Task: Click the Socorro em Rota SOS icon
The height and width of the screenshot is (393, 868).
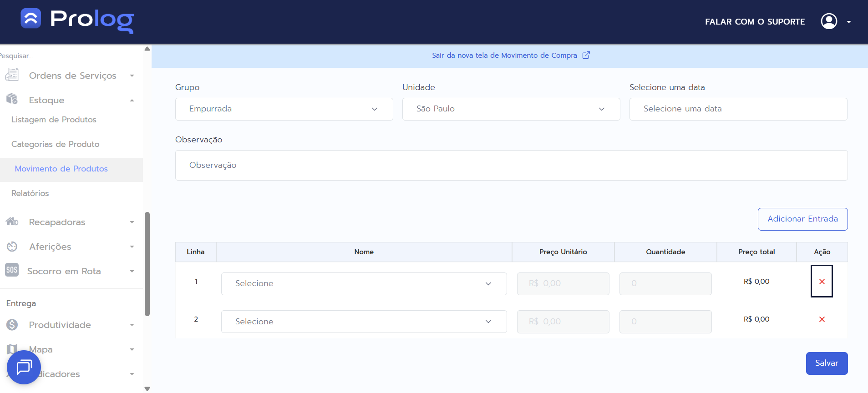Action: (x=12, y=270)
